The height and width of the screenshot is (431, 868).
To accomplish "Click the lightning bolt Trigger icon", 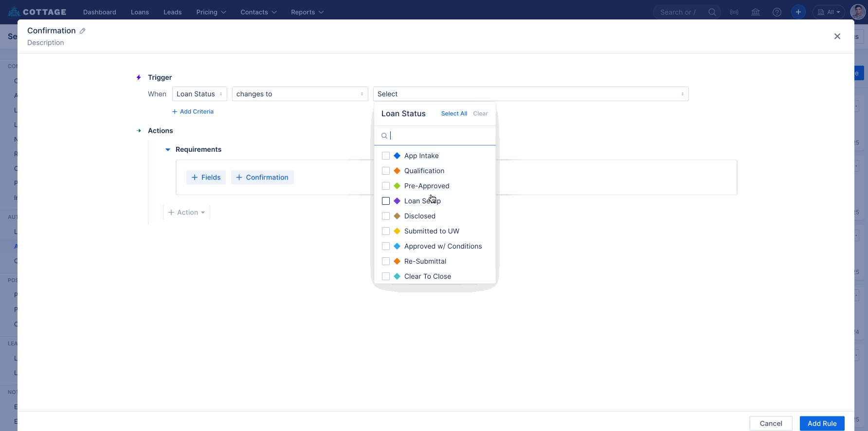I will [x=139, y=77].
